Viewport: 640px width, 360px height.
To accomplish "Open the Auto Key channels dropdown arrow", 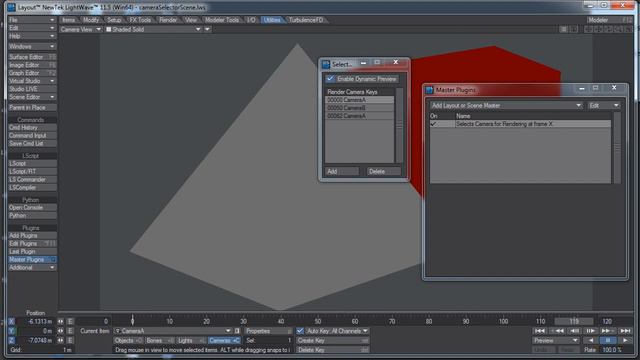I will coord(365,331).
